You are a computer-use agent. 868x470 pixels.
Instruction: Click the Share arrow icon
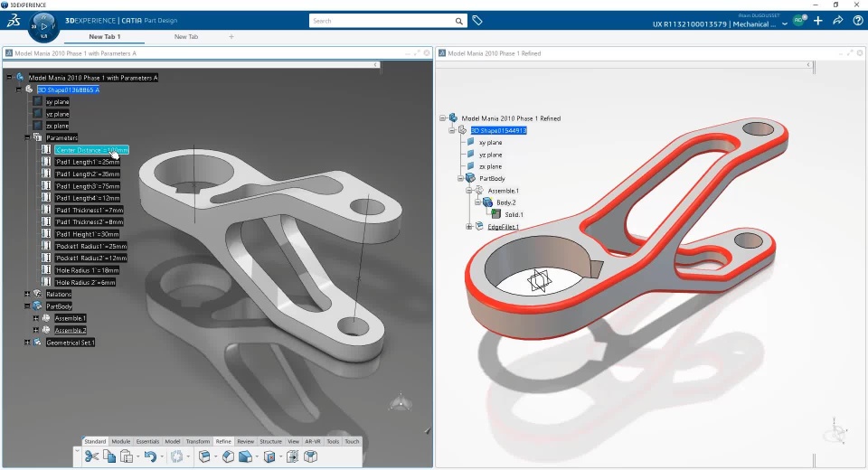838,21
